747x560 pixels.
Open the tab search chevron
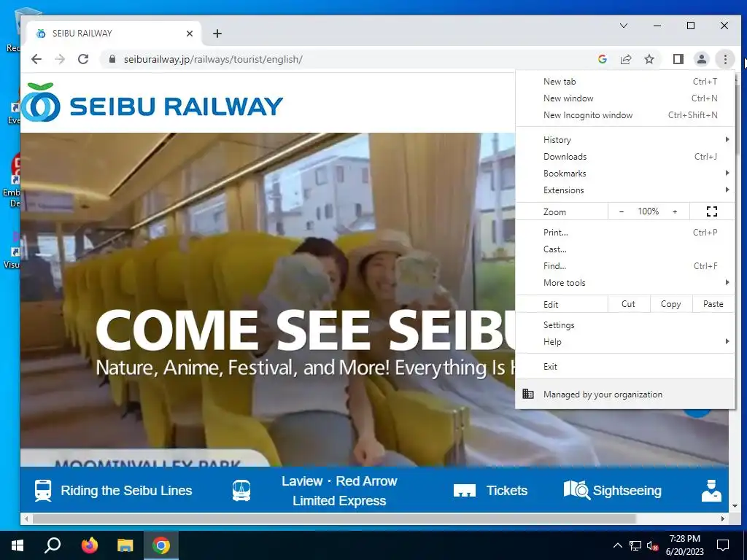click(x=624, y=26)
